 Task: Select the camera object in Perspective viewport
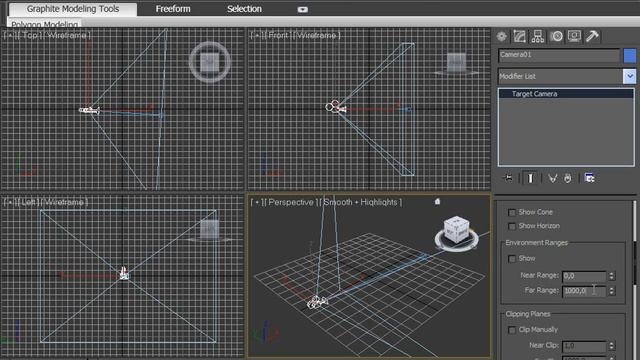point(317,302)
